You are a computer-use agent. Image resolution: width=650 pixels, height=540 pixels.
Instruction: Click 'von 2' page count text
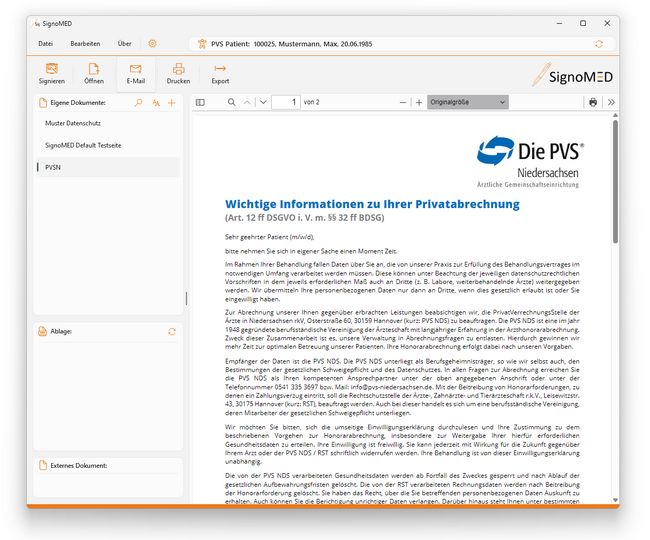pos(311,102)
